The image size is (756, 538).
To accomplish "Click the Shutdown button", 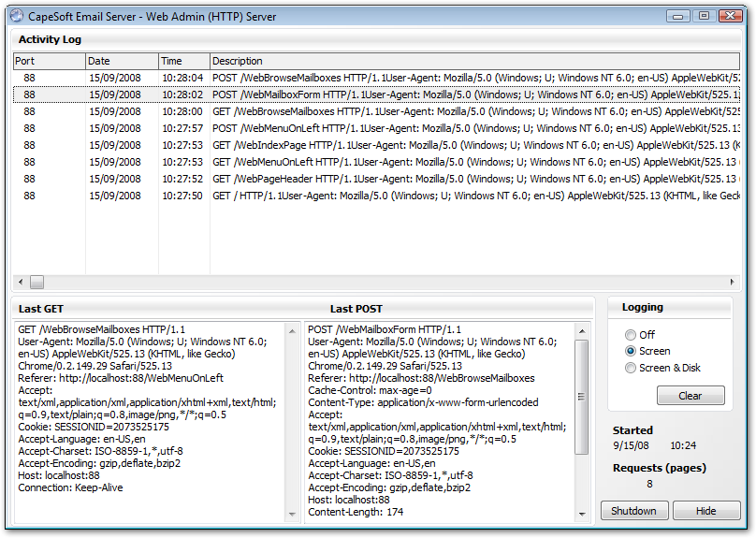I will [x=633, y=511].
